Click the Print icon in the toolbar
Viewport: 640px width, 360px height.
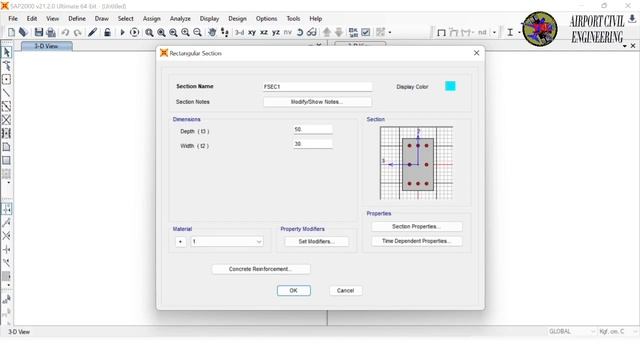coord(51,32)
